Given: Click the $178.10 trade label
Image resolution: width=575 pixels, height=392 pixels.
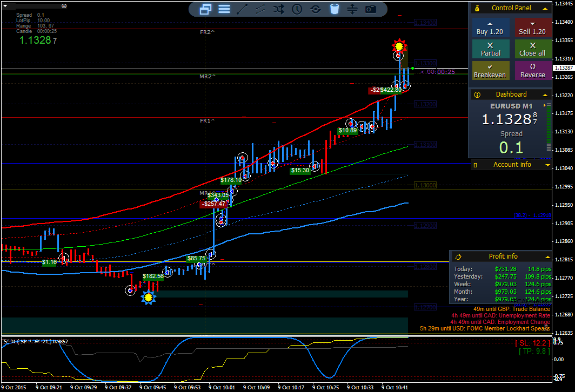Looking at the screenshot, I should (231, 180).
